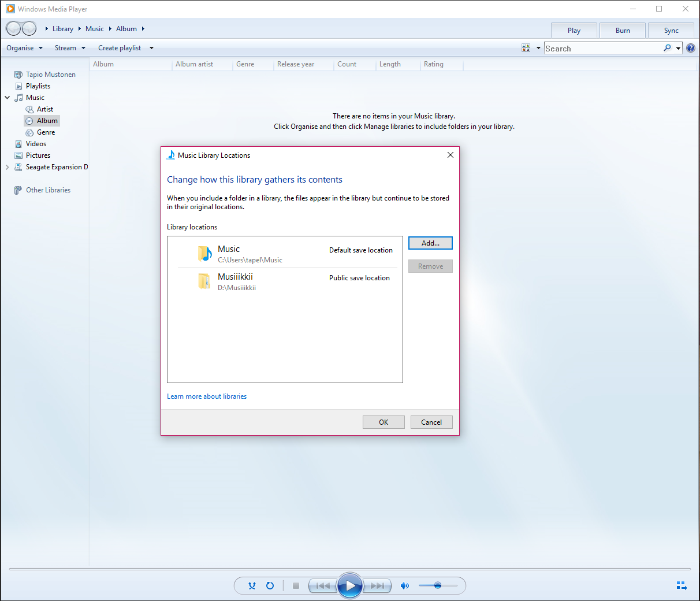Open the Organise menu
The height and width of the screenshot is (601, 700).
(25, 48)
